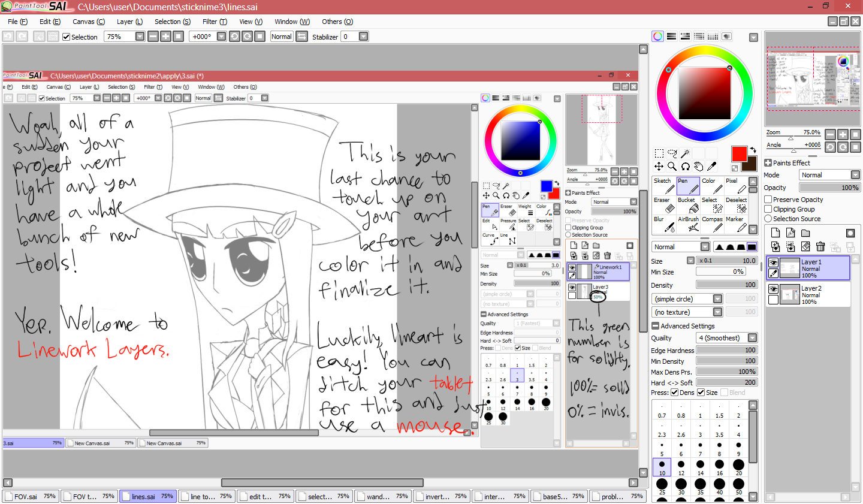The image size is (863, 504).
Task: Open the Others menu in the main menu bar
Action: pyautogui.click(x=337, y=22)
